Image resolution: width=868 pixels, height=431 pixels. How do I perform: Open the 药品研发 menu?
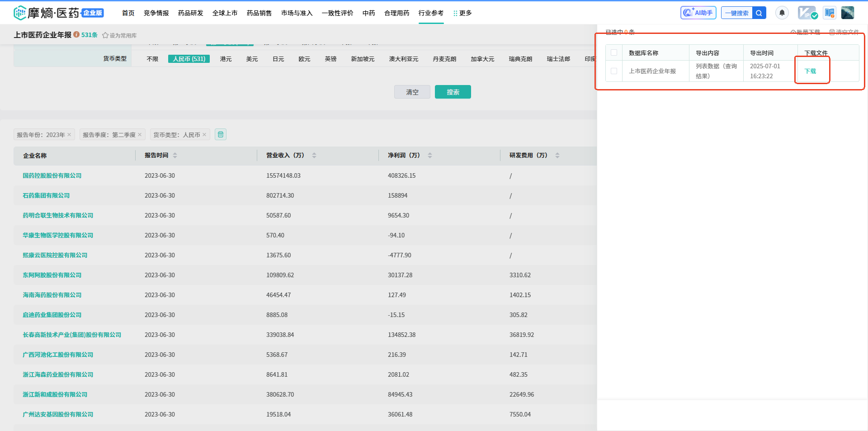click(x=191, y=13)
